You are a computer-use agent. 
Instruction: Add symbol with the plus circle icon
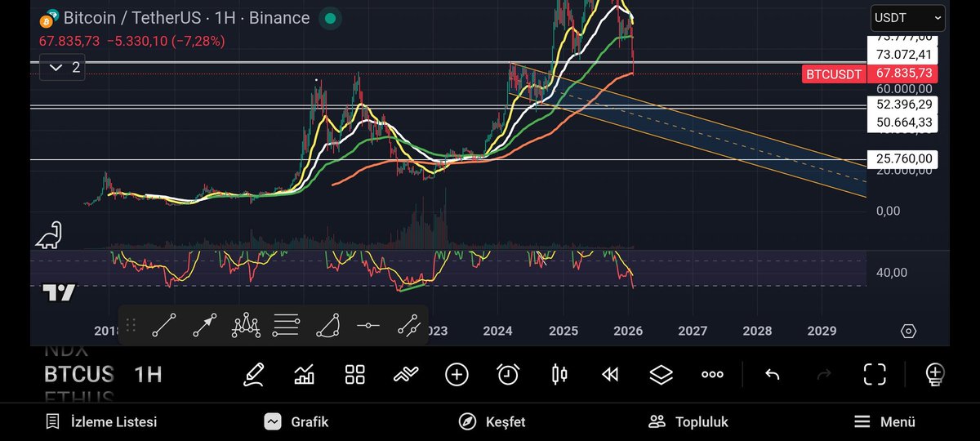point(457,375)
